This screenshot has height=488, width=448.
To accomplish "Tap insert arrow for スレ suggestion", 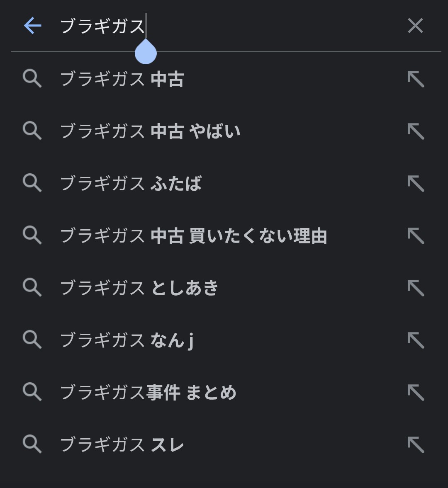I will [416, 444].
